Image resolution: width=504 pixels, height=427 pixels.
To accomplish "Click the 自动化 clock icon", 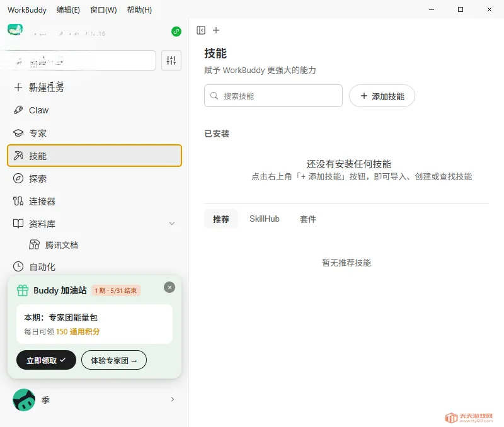I will click(x=18, y=266).
